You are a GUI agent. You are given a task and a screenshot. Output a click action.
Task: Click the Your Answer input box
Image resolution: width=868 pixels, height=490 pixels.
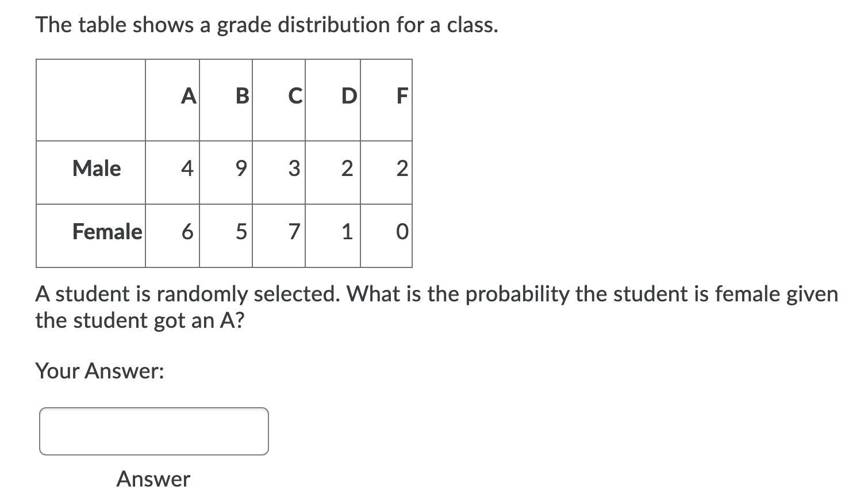click(153, 431)
